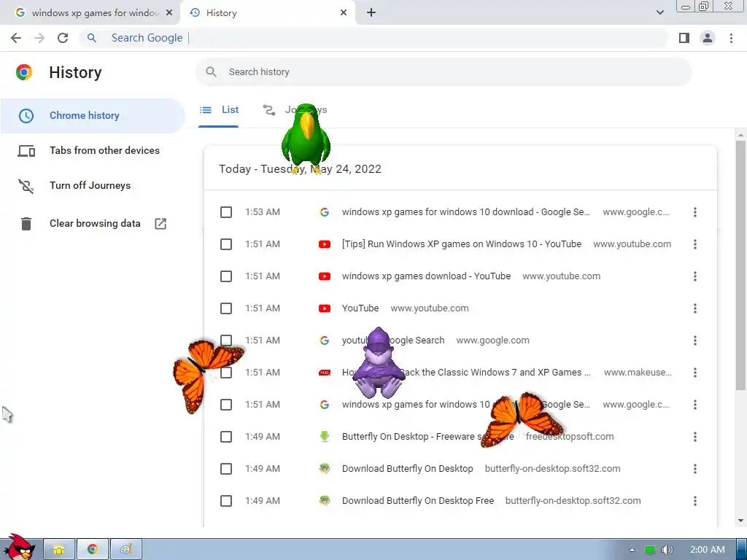747x560 pixels.
Task: Open more actions for Download Butterfly On Desktop Free
Action: (x=695, y=501)
